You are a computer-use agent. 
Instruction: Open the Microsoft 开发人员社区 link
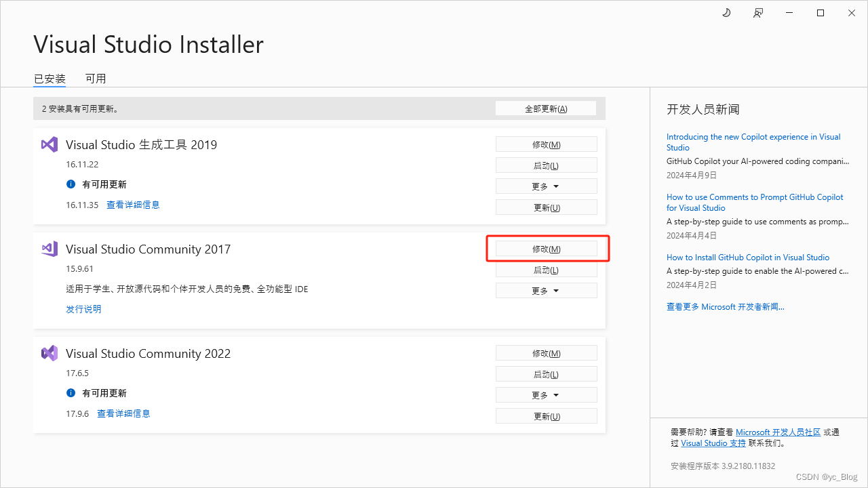pos(778,432)
